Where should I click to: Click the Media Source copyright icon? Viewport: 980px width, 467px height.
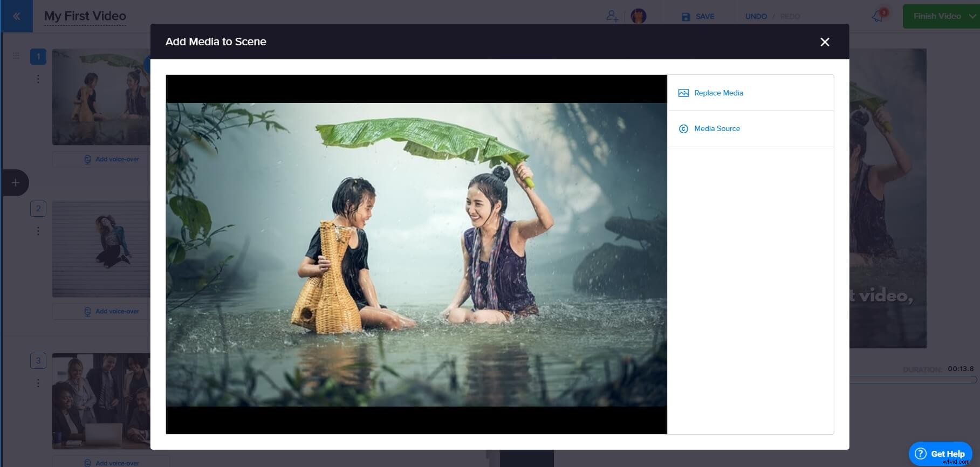pyautogui.click(x=683, y=129)
